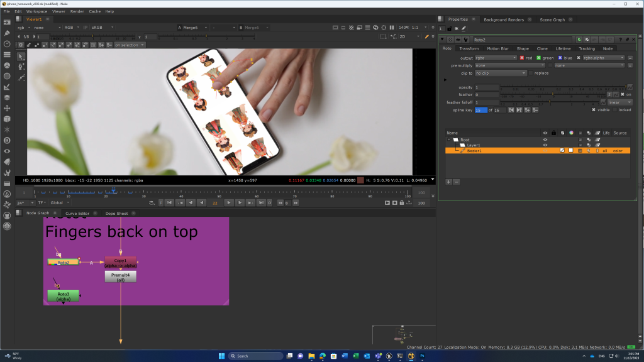Viewport: 644px width, 362px height.
Task: Open the Dope Sheet tab
Action: 116,214
